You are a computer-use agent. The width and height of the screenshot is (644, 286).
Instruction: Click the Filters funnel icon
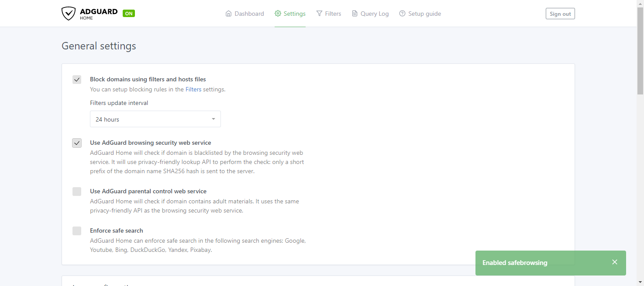[319, 14]
